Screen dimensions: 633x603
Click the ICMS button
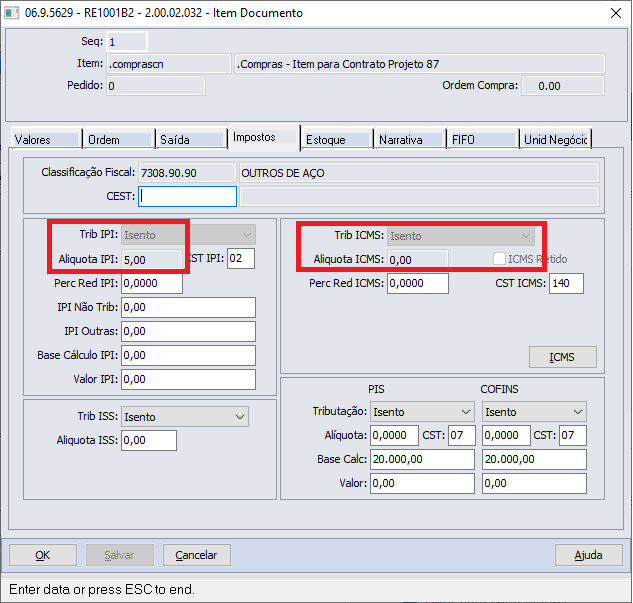tap(562, 357)
